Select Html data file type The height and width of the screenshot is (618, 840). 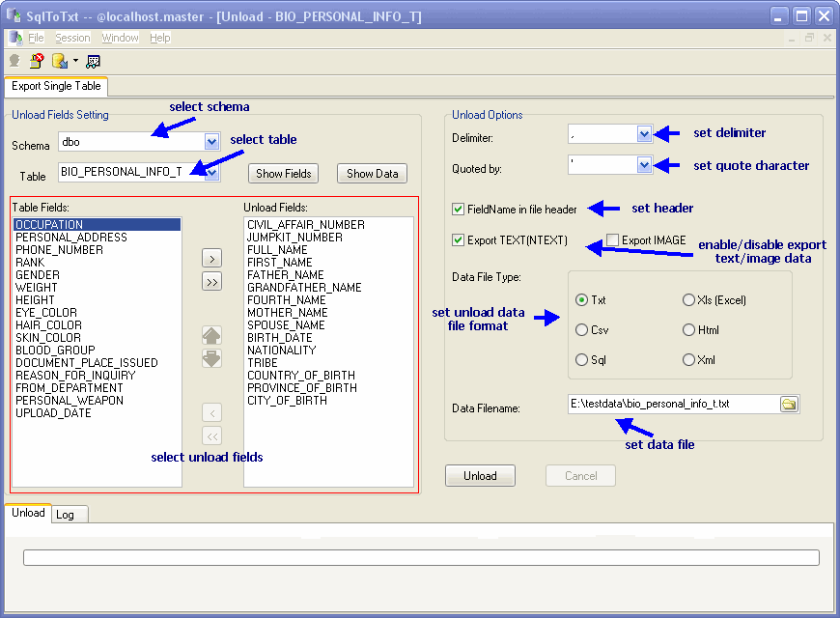(689, 330)
